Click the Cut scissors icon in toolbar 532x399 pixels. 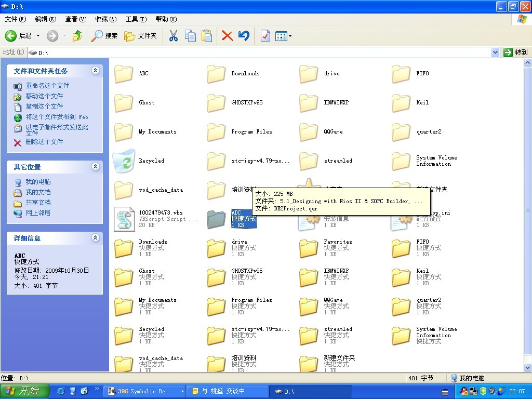point(174,36)
